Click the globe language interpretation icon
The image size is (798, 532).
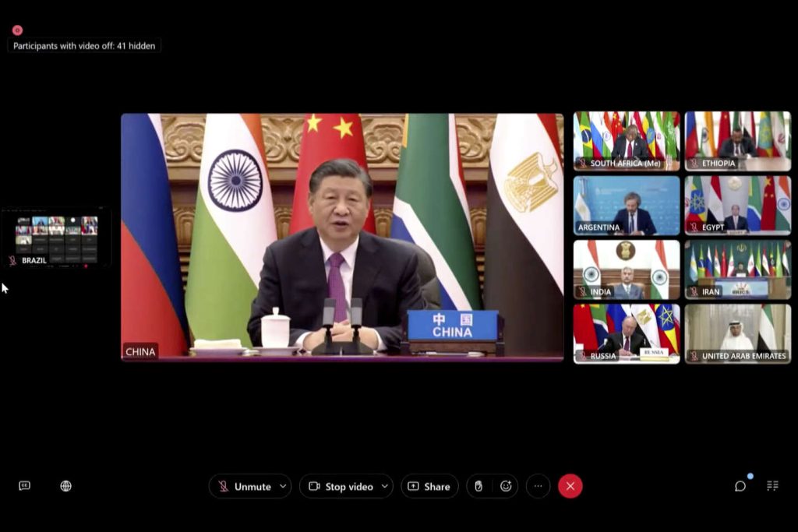66,486
